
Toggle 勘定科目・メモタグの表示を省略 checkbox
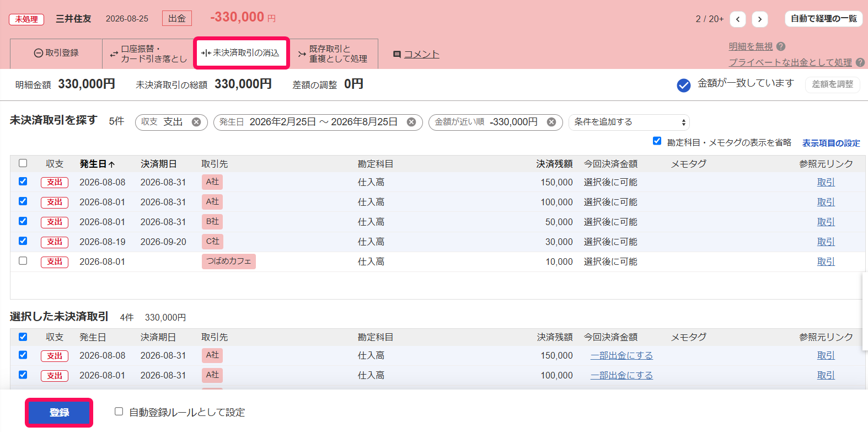(657, 141)
